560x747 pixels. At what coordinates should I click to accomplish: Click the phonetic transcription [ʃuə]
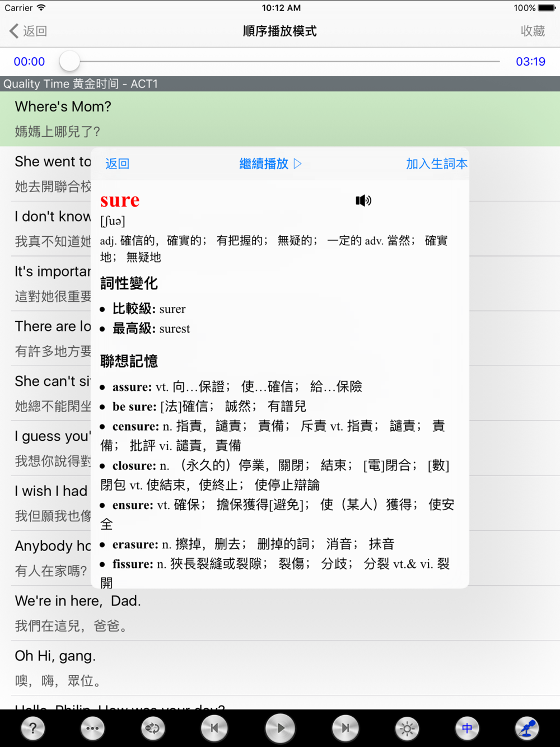pos(113,221)
